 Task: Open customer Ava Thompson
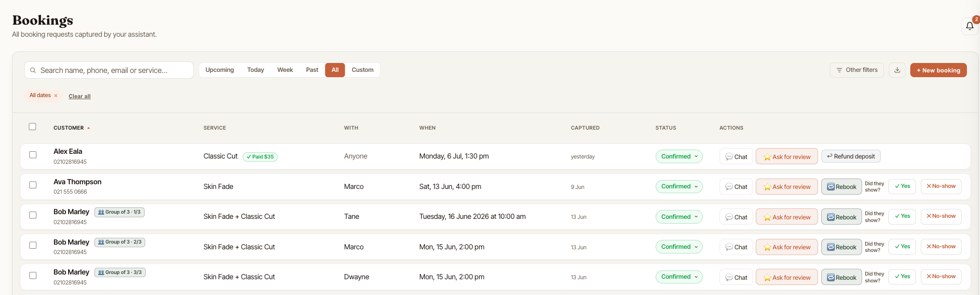(78, 182)
